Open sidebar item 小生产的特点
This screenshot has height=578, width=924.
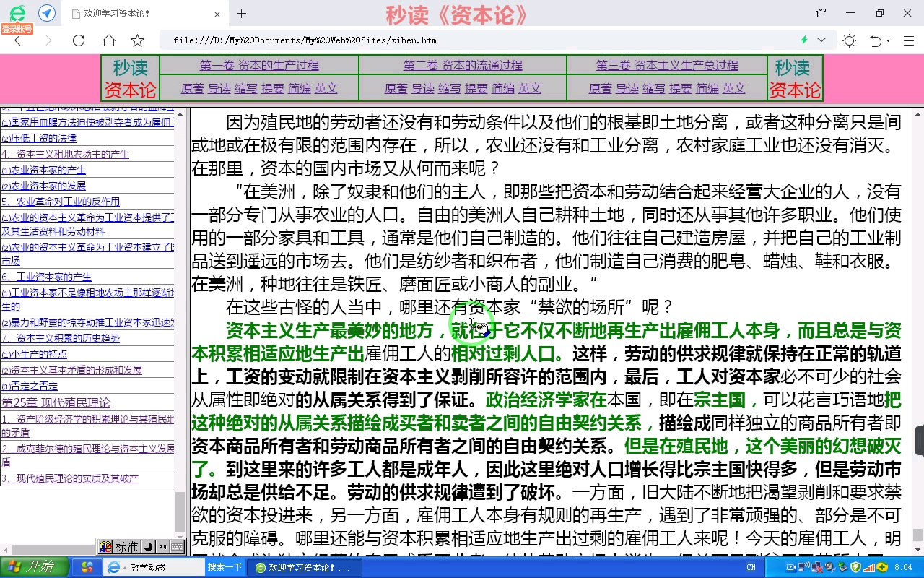tap(34, 354)
